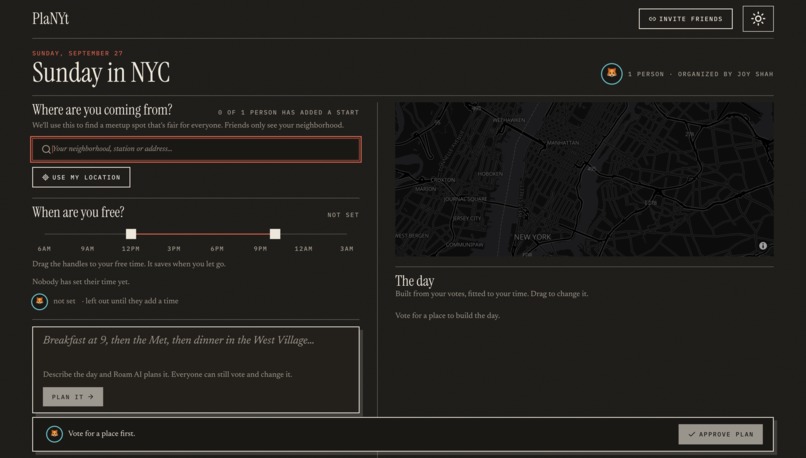
Task: Click the PlaNYt logo
Action: 50,19
